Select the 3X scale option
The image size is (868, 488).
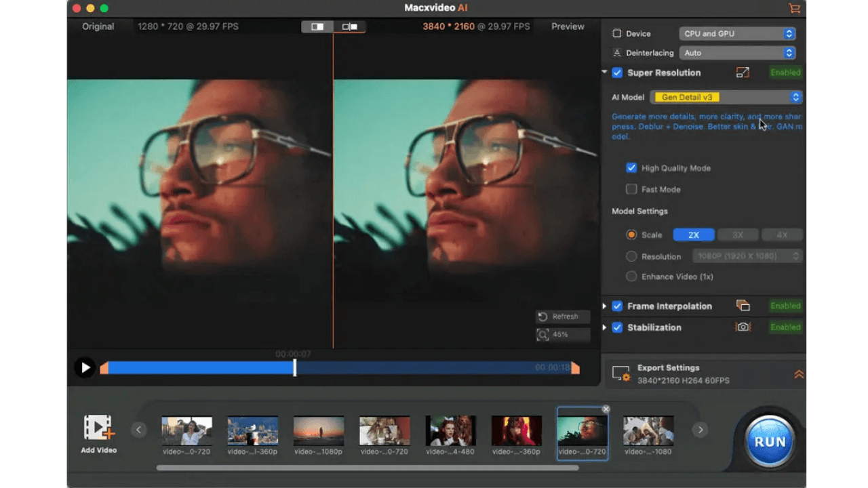(738, 235)
